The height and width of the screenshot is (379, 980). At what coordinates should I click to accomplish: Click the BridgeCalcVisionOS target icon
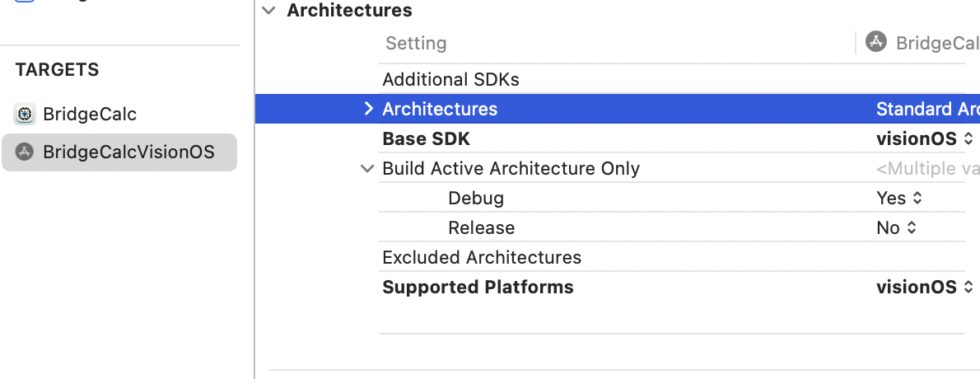25,152
